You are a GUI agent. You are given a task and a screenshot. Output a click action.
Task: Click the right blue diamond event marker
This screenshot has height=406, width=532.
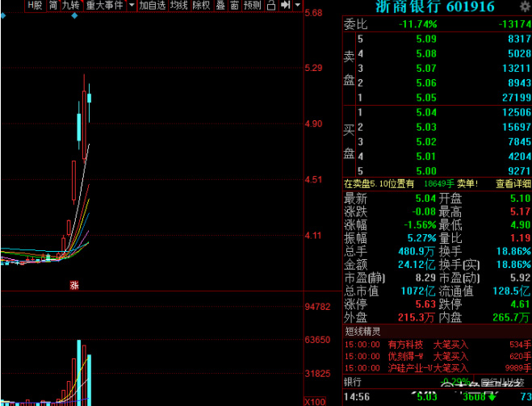pos(75,15)
